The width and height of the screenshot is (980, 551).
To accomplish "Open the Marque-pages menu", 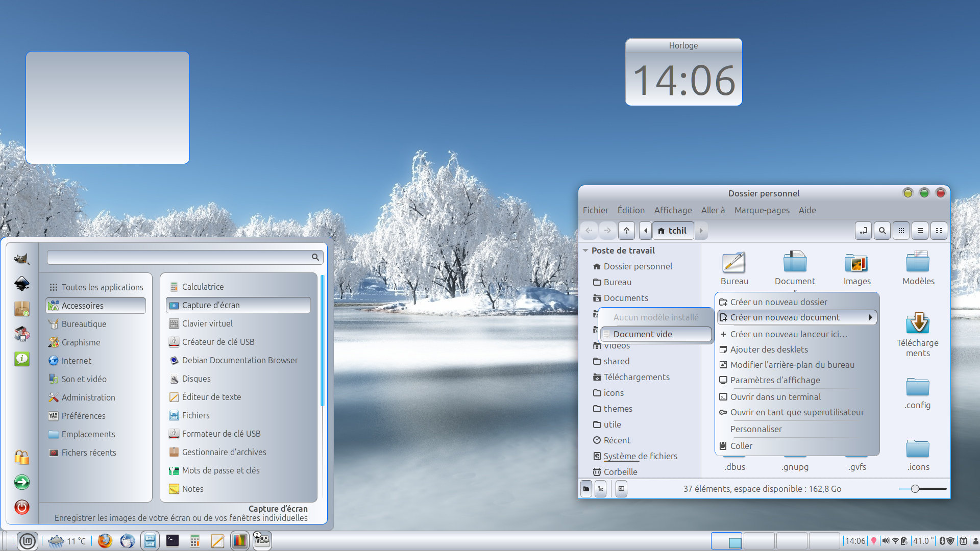I will coord(762,210).
